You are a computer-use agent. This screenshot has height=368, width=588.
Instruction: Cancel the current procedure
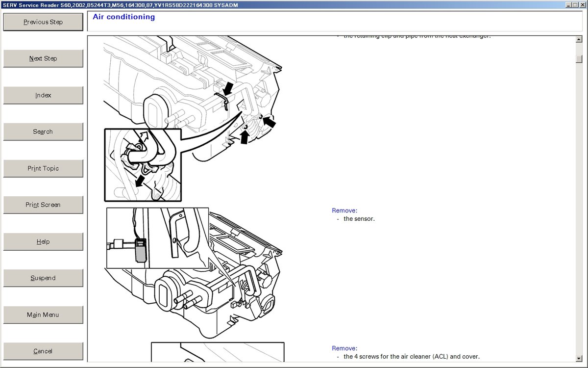point(43,351)
